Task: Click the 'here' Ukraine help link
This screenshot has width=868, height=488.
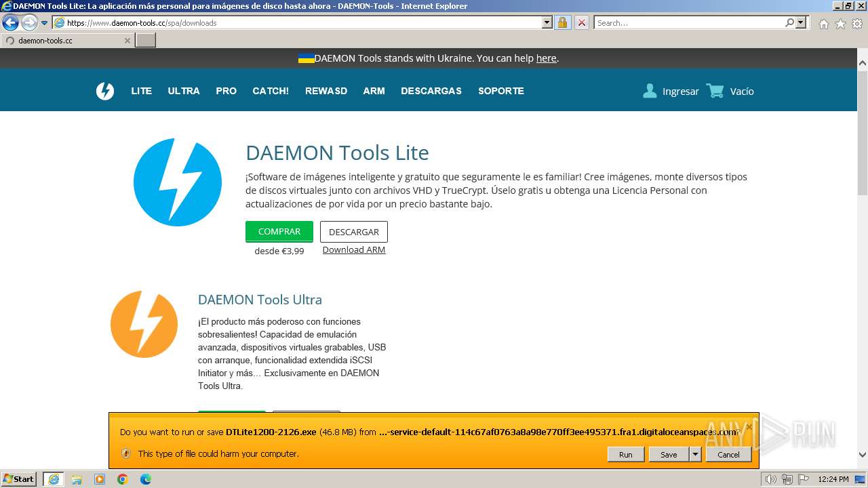Action: coord(546,58)
